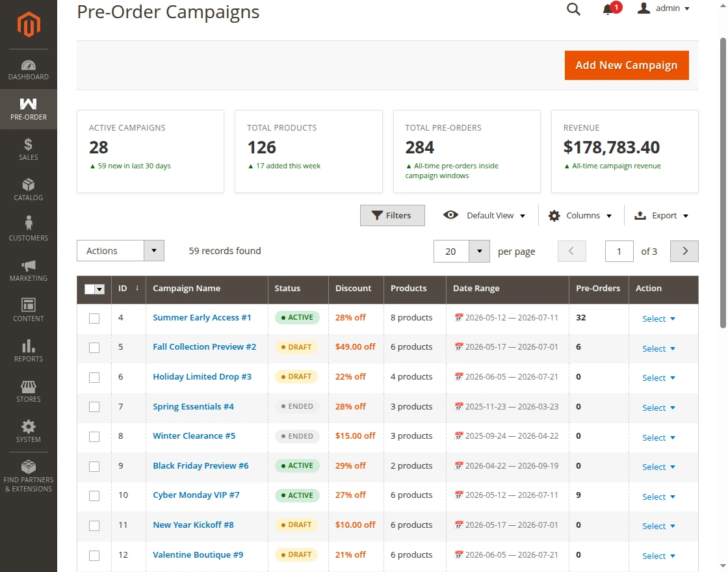Viewport: 728px width, 572px height.
Task: Expand the Export dropdown arrow
Action: pos(686,216)
